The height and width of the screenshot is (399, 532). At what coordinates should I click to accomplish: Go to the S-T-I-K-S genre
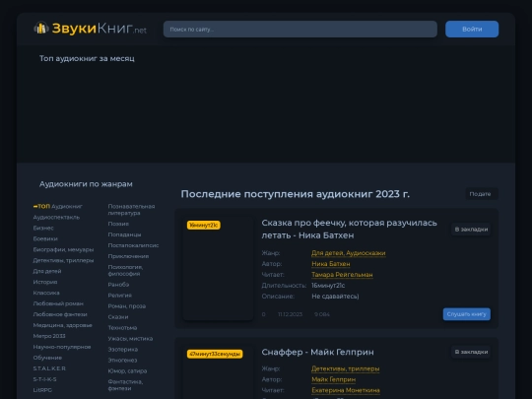click(x=44, y=379)
